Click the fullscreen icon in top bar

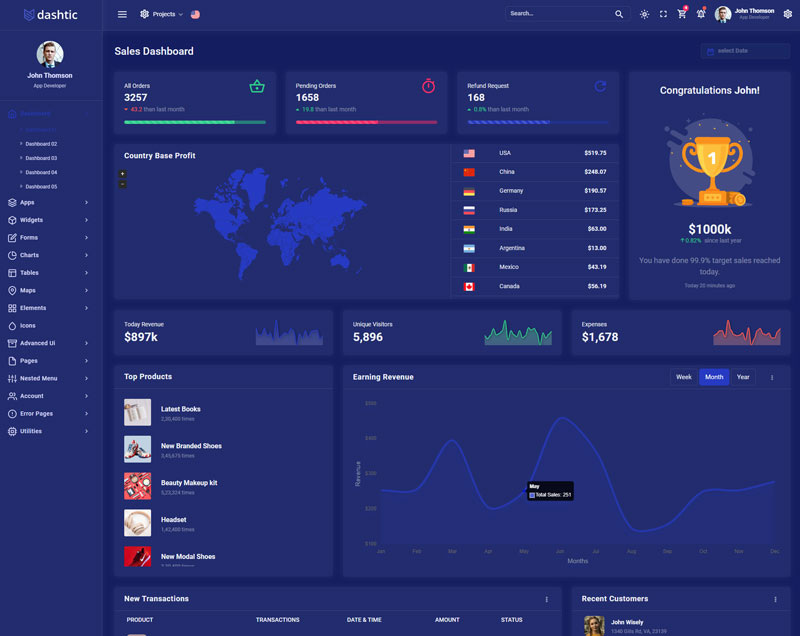point(663,14)
